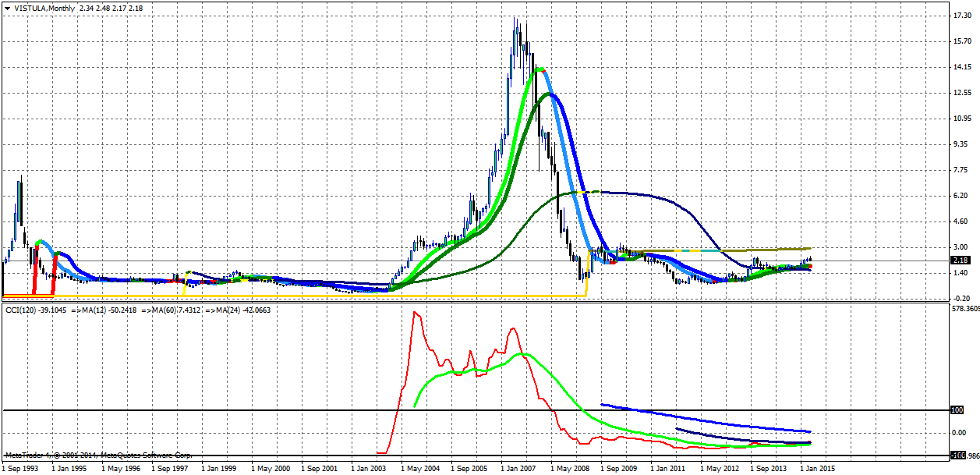Click the 3.00 price axis label
The width and height of the screenshot is (980, 475).
(x=960, y=247)
